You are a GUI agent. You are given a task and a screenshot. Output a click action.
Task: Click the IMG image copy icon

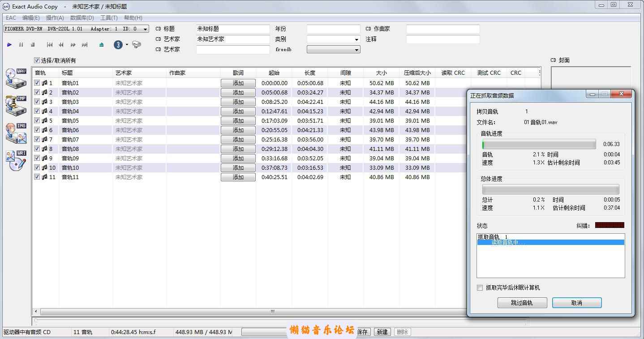click(x=16, y=133)
